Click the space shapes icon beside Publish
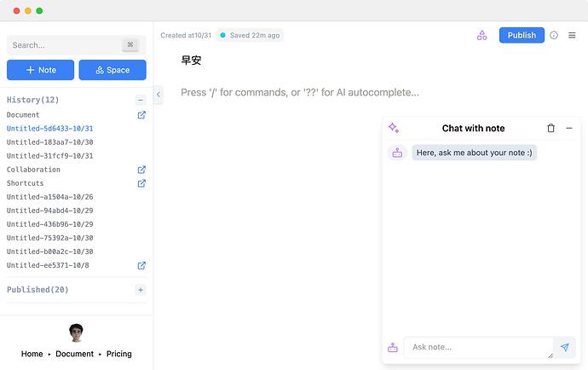 (482, 36)
